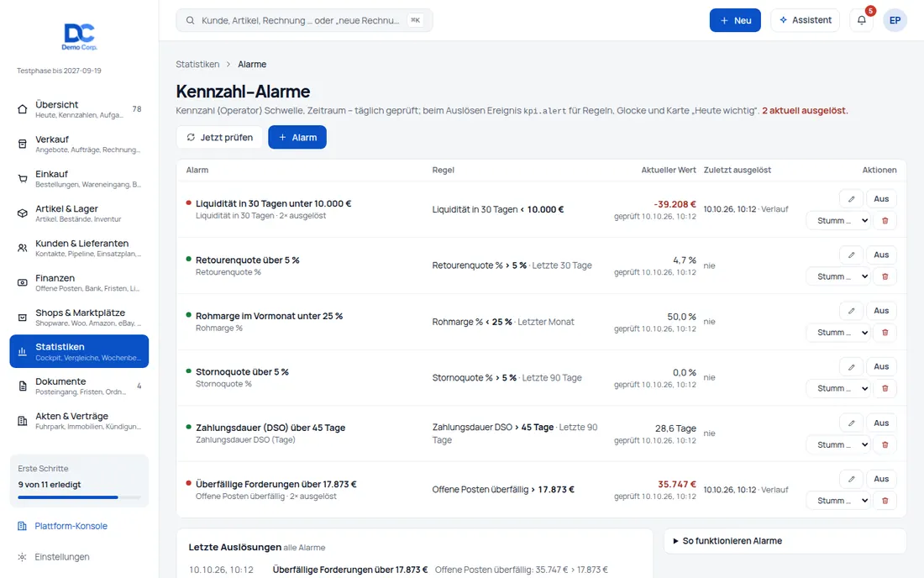Viewport: 924px width, 578px height.
Task: Click the Einstellungen gear icon
Action: point(22,557)
